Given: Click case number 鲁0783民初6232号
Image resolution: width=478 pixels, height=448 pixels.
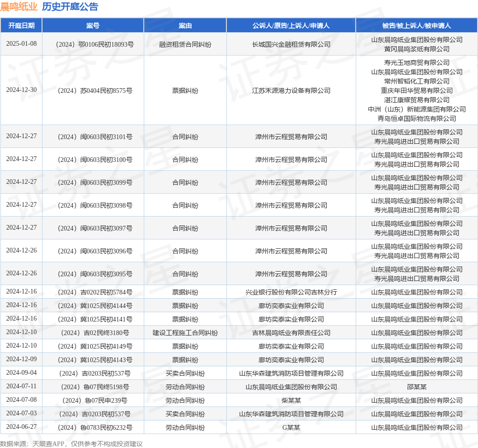Looking at the screenshot, I should pyautogui.click(x=95, y=427).
